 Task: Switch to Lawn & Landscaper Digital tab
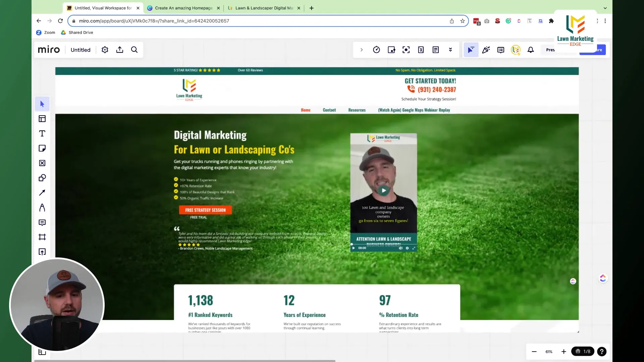264,8
